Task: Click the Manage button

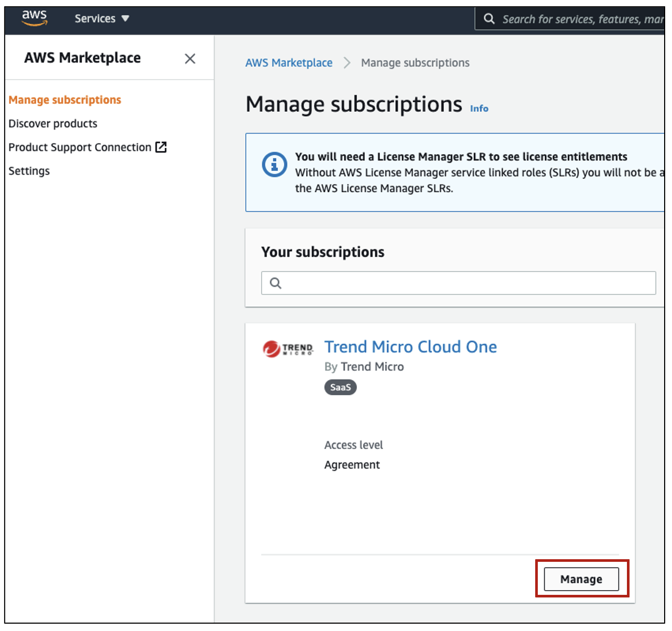Action: tap(581, 579)
